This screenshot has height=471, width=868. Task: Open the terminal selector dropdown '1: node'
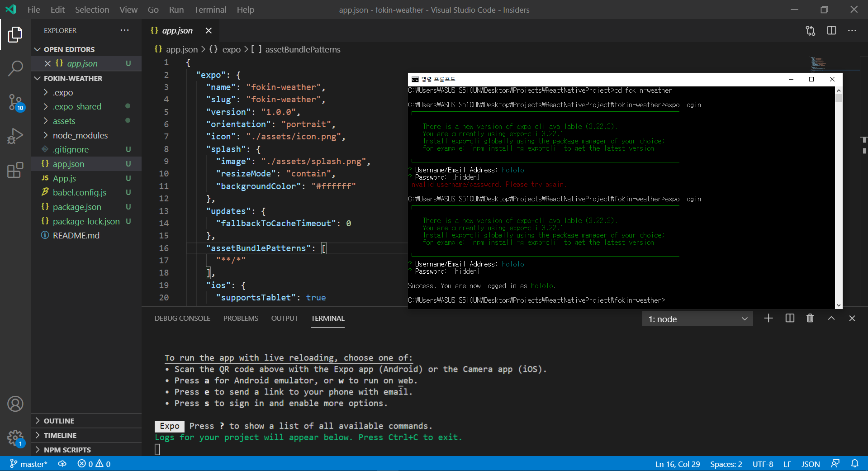pos(697,319)
